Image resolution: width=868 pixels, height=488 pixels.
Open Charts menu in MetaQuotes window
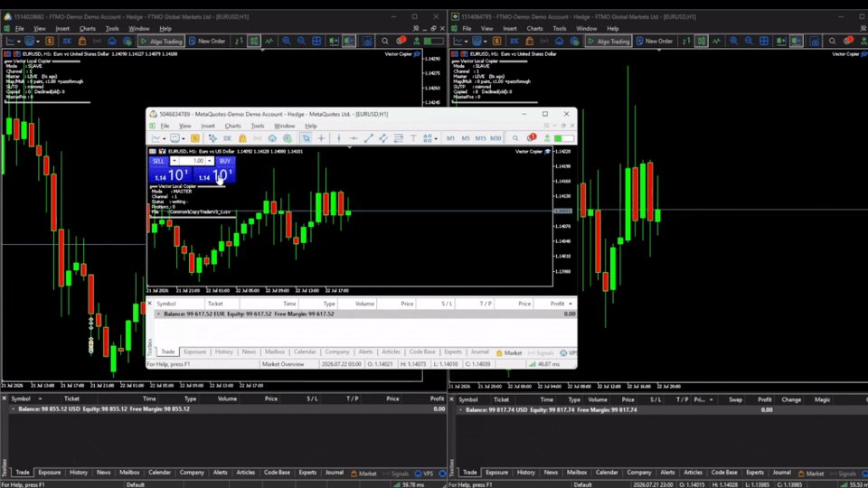coord(232,127)
